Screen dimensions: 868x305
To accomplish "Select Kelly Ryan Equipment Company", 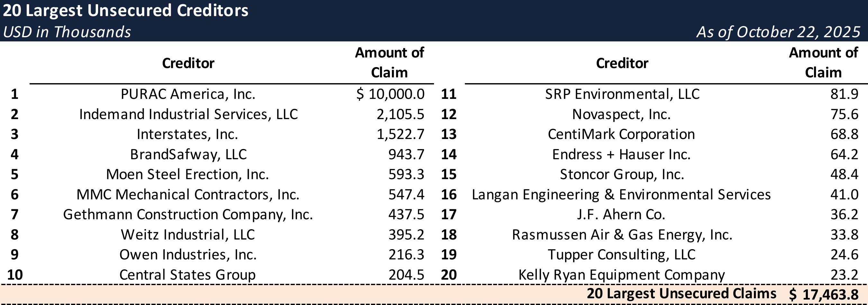I will [x=621, y=275].
